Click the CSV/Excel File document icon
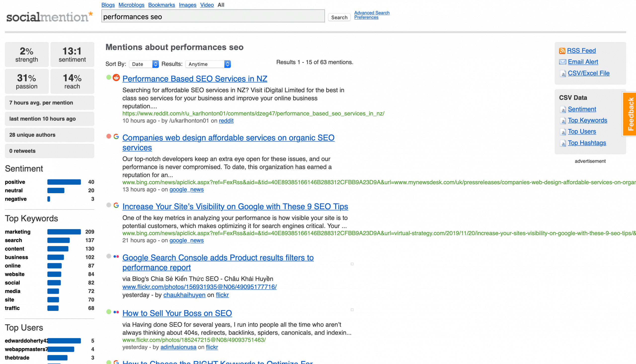 (x=563, y=73)
